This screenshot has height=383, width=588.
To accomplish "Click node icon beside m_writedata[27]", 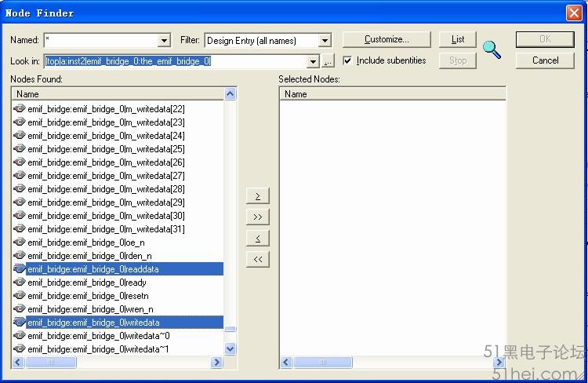I will pyautogui.click(x=20, y=175).
